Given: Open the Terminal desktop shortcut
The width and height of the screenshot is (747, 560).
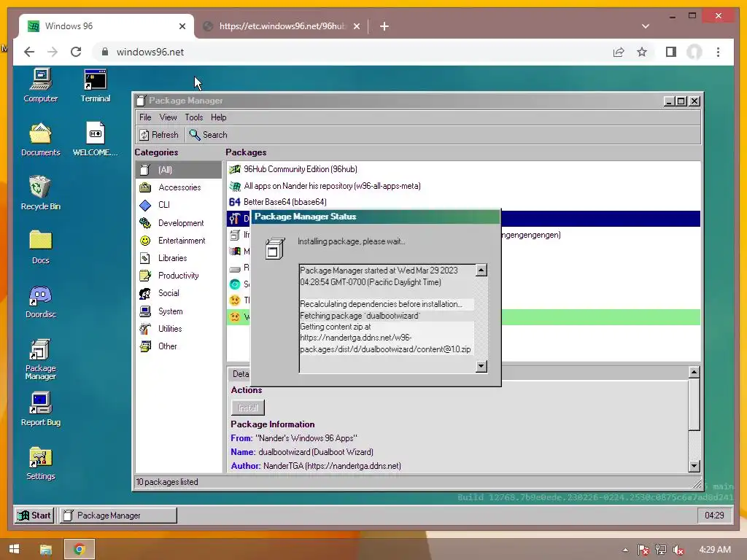Looking at the screenshot, I should [96, 86].
